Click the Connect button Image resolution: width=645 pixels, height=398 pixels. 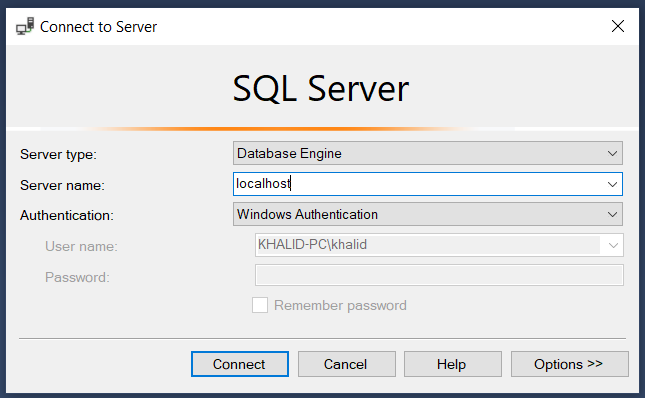pyautogui.click(x=240, y=364)
